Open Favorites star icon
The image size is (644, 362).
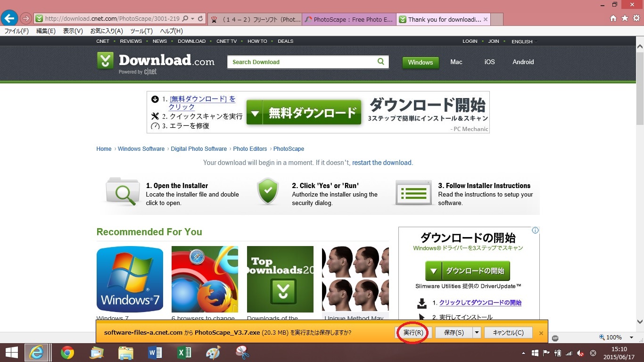click(625, 18)
